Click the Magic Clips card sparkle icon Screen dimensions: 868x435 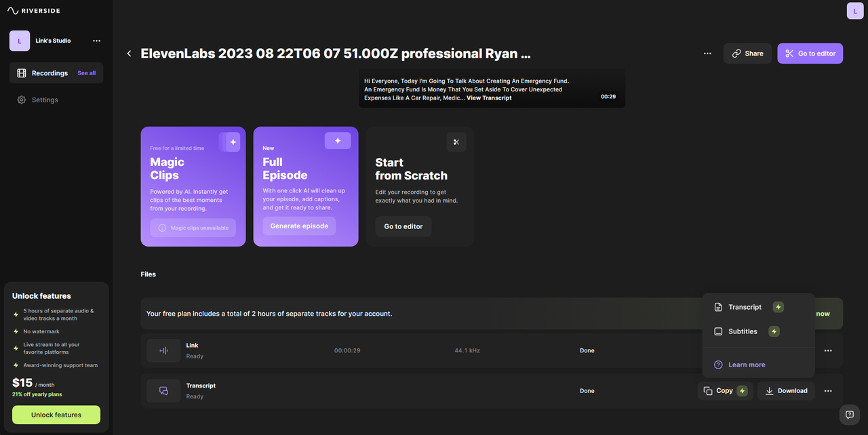click(232, 142)
